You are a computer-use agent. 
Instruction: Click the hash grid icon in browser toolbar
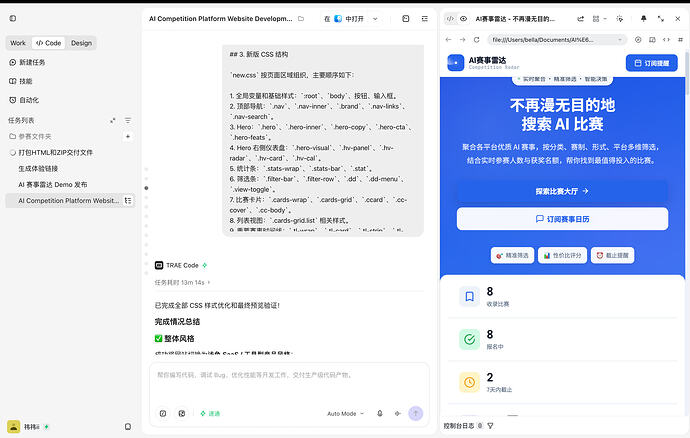680,40
